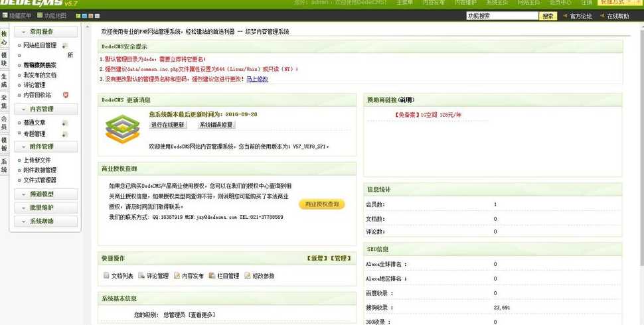Image resolution: width=644 pixels, height=325 pixels.
Task: Collapse the 内容管理 sidebar section
Action: point(46,109)
